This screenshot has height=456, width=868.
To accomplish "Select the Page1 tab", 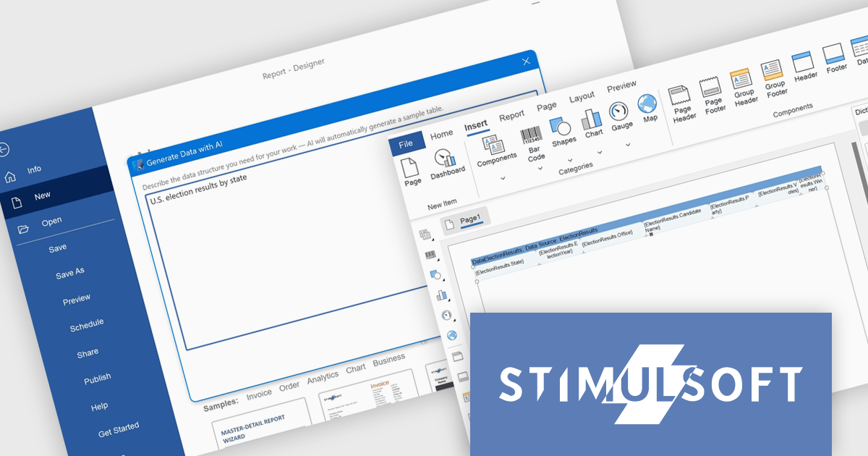I will tap(465, 220).
